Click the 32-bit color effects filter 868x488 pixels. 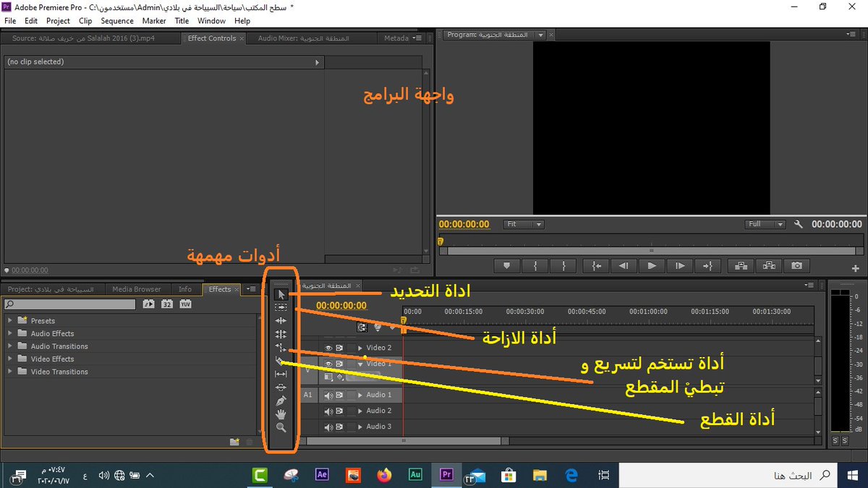[x=167, y=304]
